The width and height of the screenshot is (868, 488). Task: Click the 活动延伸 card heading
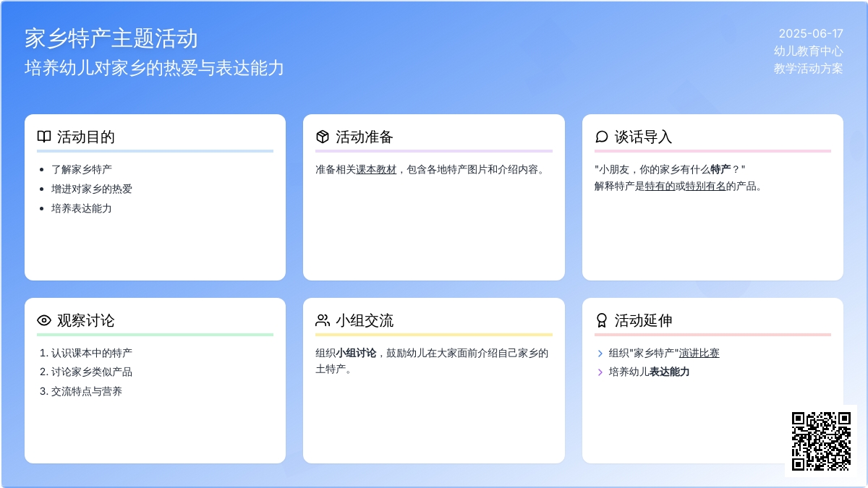[x=644, y=320]
